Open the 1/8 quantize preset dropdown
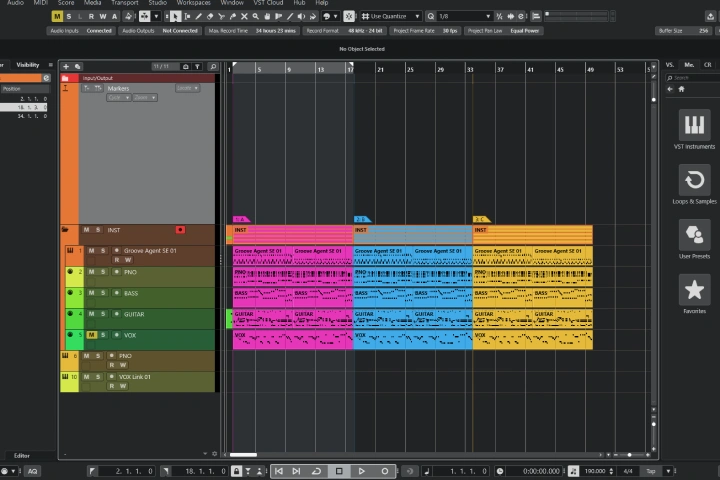720x480 pixels. tap(464, 16)
